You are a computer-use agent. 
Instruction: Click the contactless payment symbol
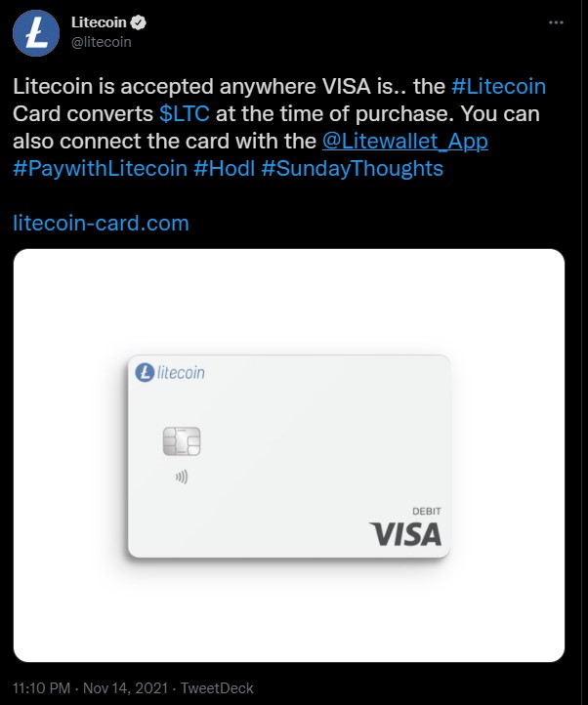click(181, 478)
